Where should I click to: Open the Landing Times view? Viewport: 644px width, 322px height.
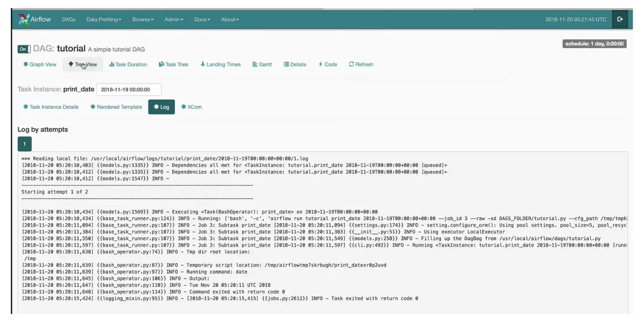pos(221,64)
